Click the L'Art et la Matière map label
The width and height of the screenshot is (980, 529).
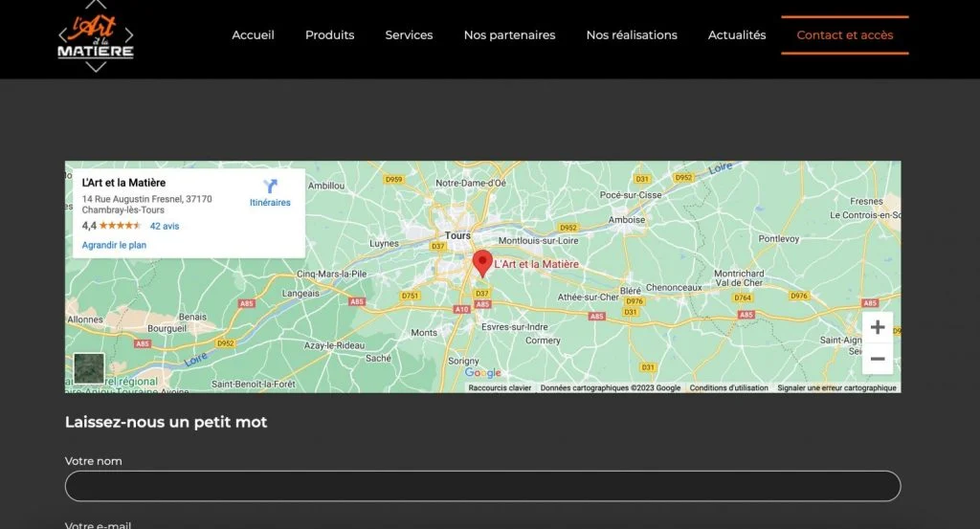[536, 264]
